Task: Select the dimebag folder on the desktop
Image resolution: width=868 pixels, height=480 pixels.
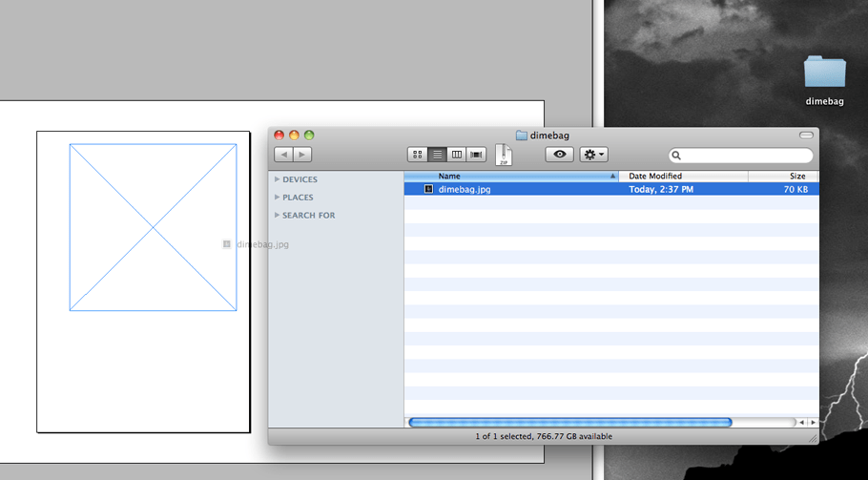Action: tap(824, 80)
